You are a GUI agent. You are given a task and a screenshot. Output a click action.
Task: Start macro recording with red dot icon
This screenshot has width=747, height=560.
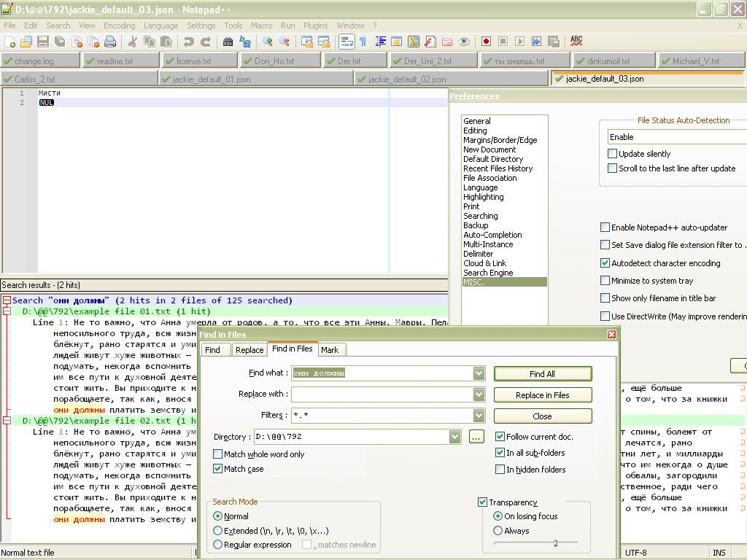[486, 42]
